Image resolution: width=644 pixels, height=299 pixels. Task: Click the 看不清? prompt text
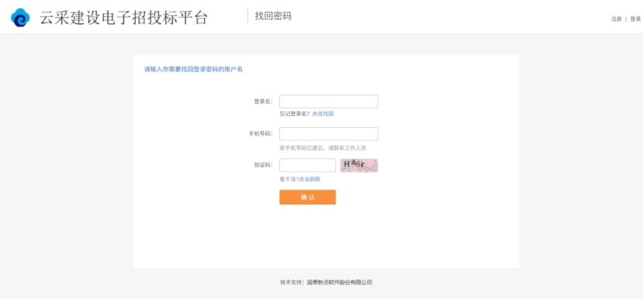point(289,179)
